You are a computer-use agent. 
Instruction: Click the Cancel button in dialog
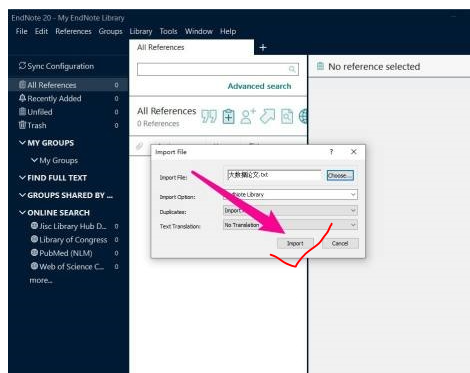[340, 243]
